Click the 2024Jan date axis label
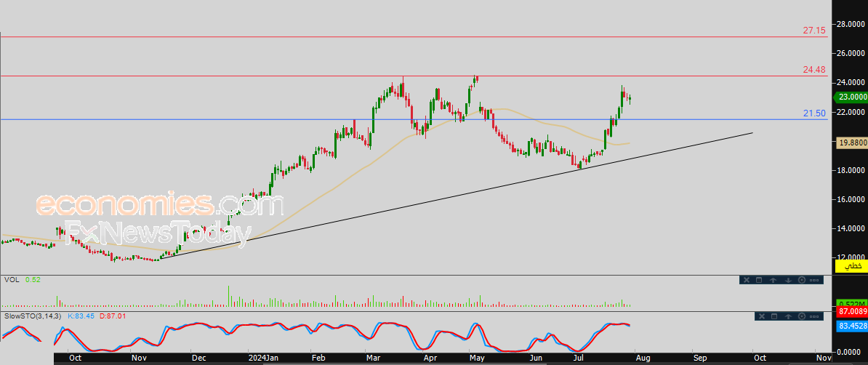The image size is (868, 365). (x=263, y=358)
